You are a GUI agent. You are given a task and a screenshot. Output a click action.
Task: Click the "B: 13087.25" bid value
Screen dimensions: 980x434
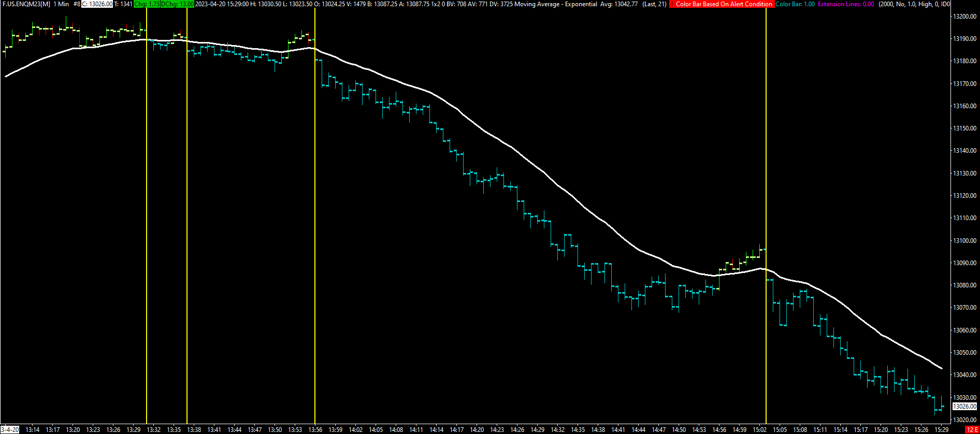(382, 4)
